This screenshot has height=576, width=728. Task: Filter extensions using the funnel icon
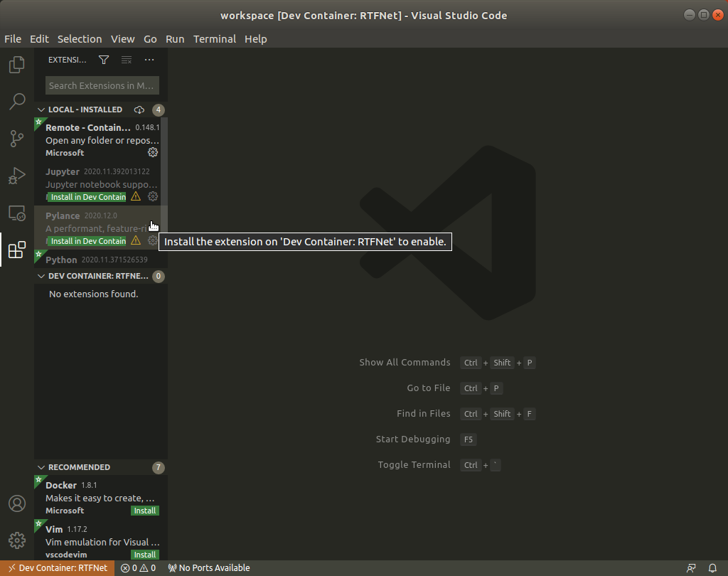[104, 60]
